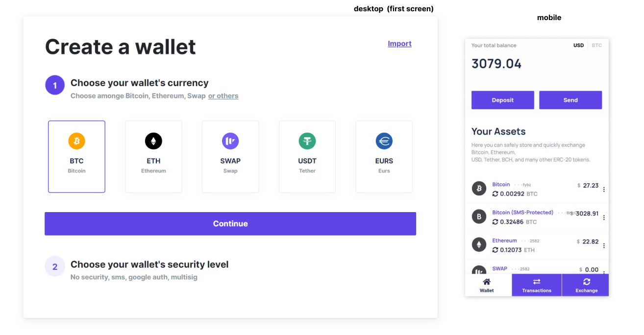Image resolution: width=644 pixels, height=335 pixels.
Task: Switch balance display to BTC
Action: point(596,46)
